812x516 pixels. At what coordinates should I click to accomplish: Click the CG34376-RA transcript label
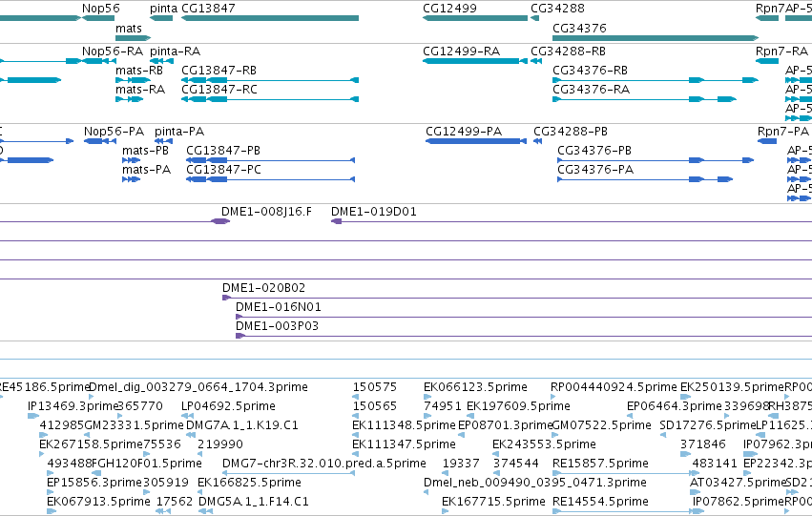pos(591,90)
